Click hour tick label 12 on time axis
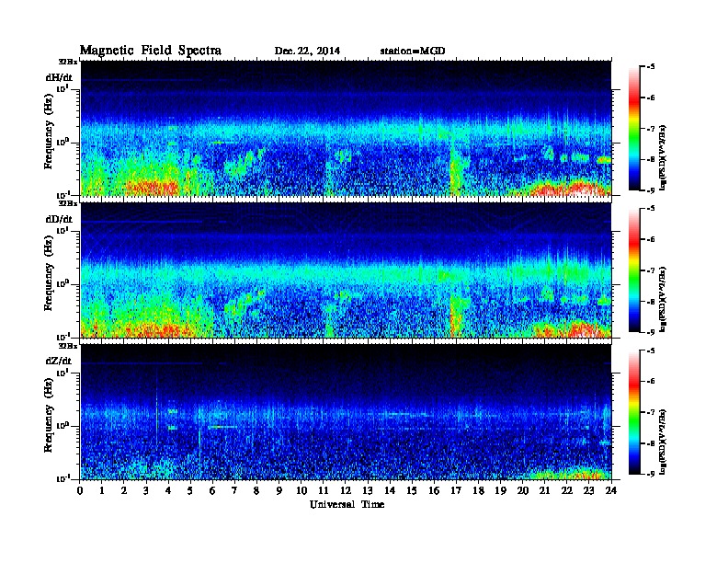Screen dimensions: 728x563 [346, 490]
